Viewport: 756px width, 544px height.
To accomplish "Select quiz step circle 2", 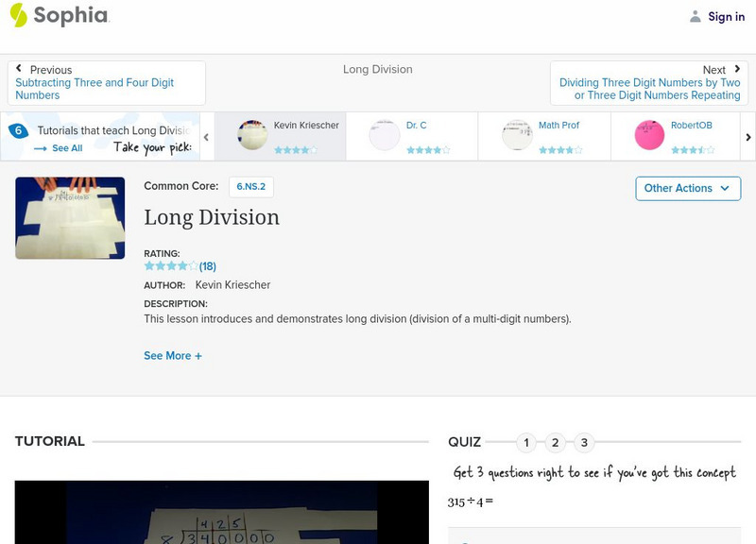I will (555, 441).
